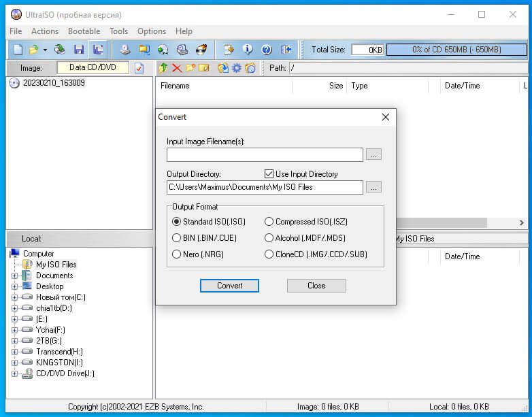532x417 pixels.
Task: Open dropdown arrow beside the Open icon
Action: 45,50
